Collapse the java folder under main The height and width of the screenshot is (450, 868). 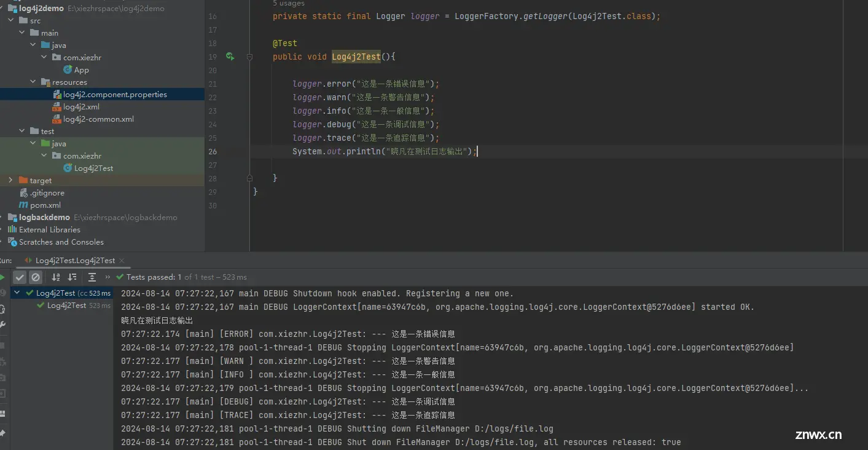coord(33,45)
